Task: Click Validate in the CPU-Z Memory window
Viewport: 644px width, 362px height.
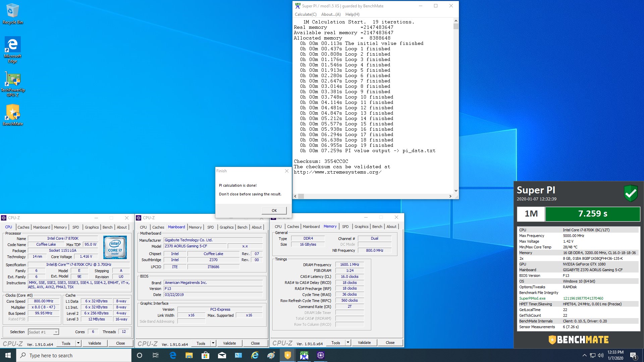Action: click(364, 343)
